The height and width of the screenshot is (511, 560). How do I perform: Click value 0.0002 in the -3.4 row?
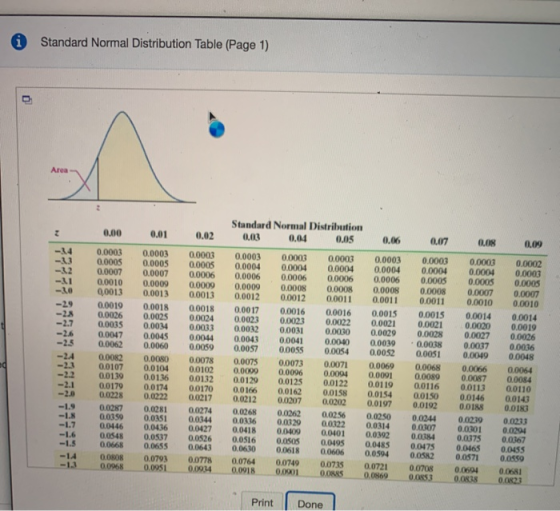point(529,264)
